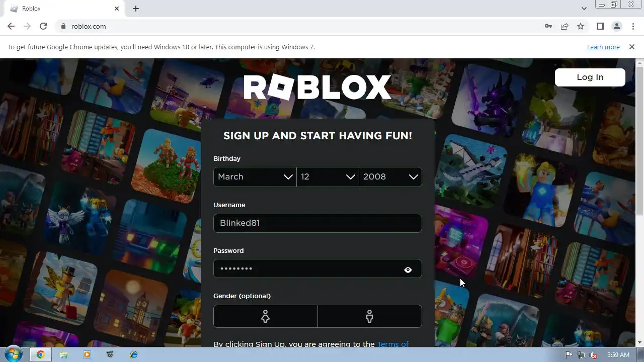Click the Birthday label
The image size is (644, 362).
tap(227, 158)
